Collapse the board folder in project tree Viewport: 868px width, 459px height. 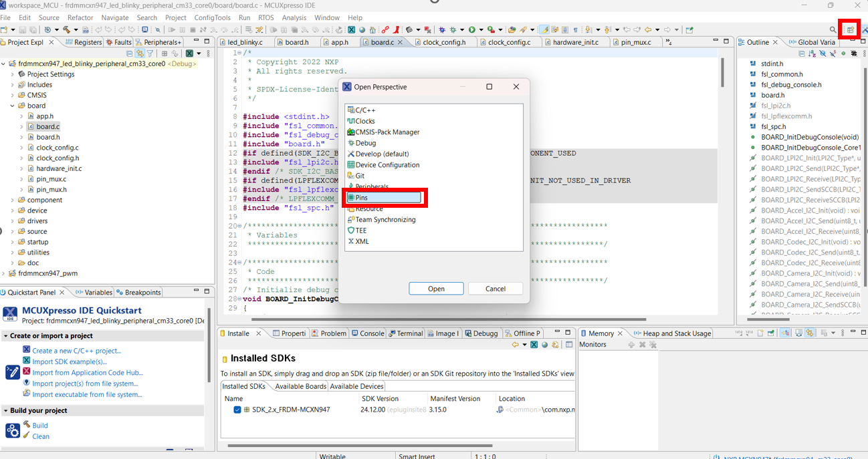click(12, 106)
